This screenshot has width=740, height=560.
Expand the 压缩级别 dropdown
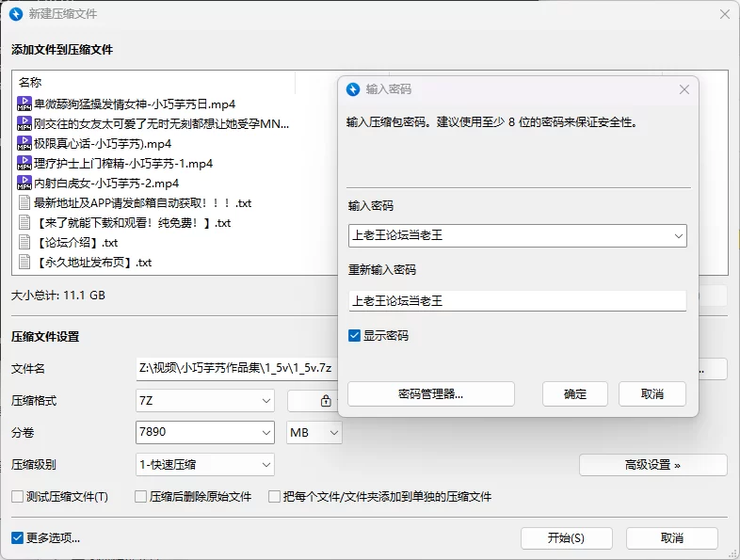tap(205, 464)
